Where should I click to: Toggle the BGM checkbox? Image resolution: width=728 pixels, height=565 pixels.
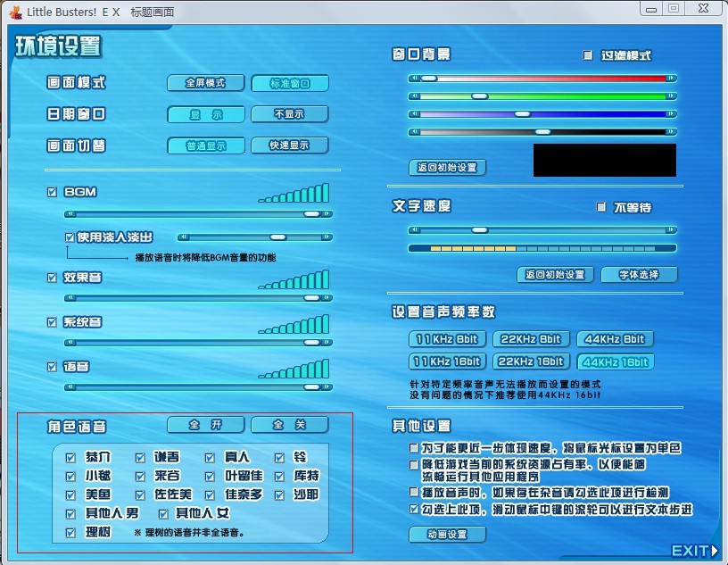tap(52, 192)
